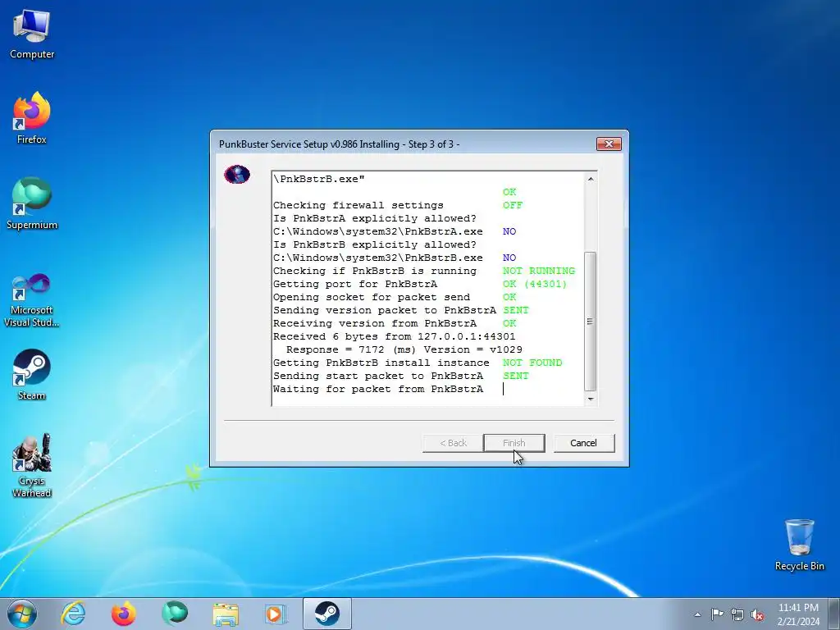Launch Internet Explorer from the taskbar

pos(73,614)
